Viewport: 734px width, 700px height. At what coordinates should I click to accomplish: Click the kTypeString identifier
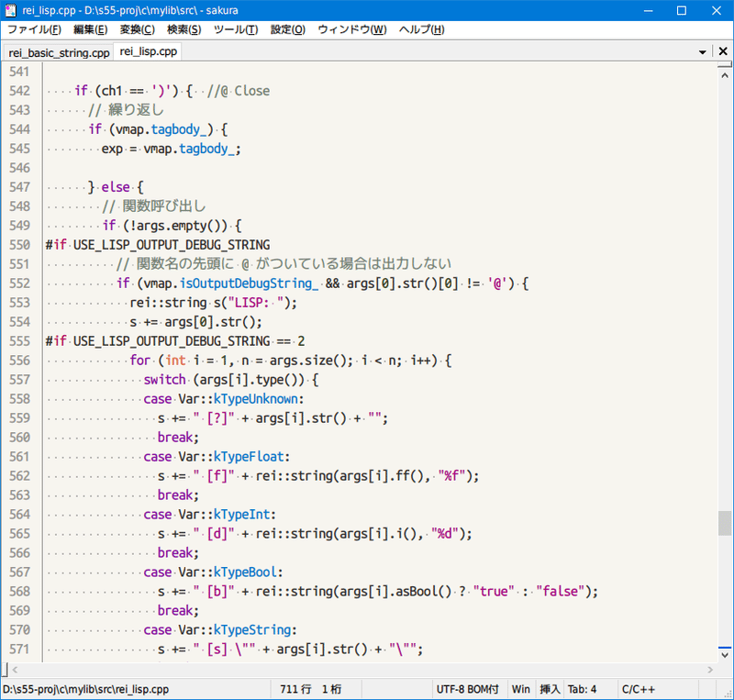(251, 629)
